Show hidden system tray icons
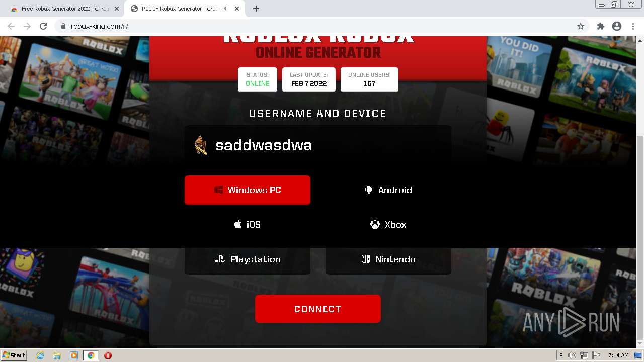 coord(561,355)
